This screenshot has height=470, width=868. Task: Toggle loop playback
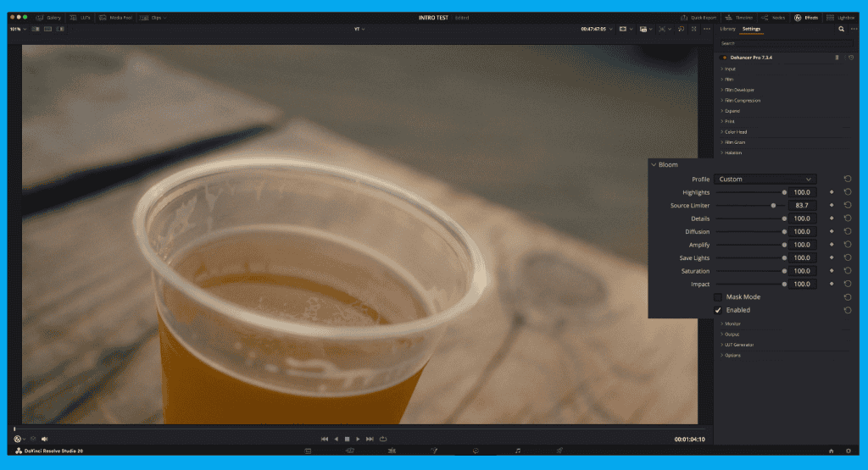383,439
